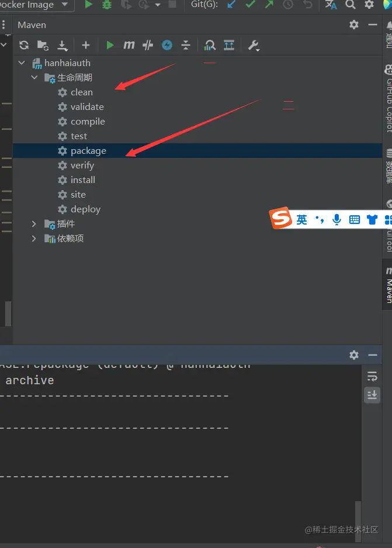Toggle Sogou 英 language mode

click(x=301, y=219)
